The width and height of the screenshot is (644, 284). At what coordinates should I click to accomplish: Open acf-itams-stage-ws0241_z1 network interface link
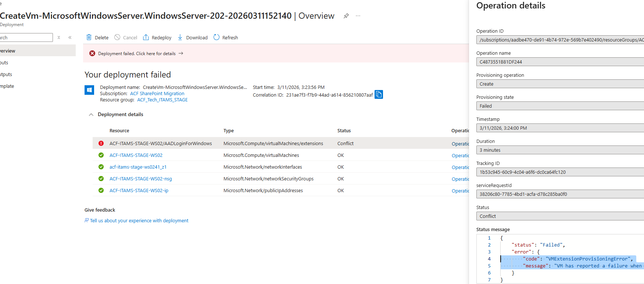click(x=138, y=167)
